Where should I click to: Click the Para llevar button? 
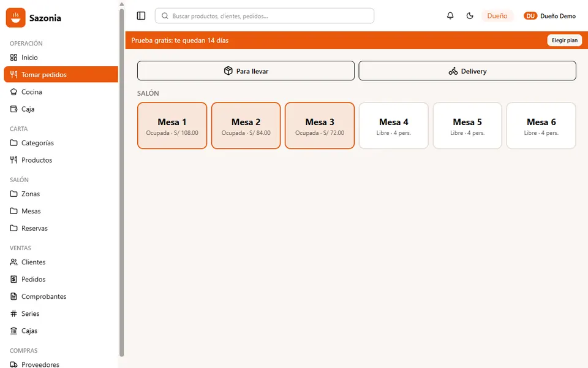pyautogui.click(x=246, y=71)
